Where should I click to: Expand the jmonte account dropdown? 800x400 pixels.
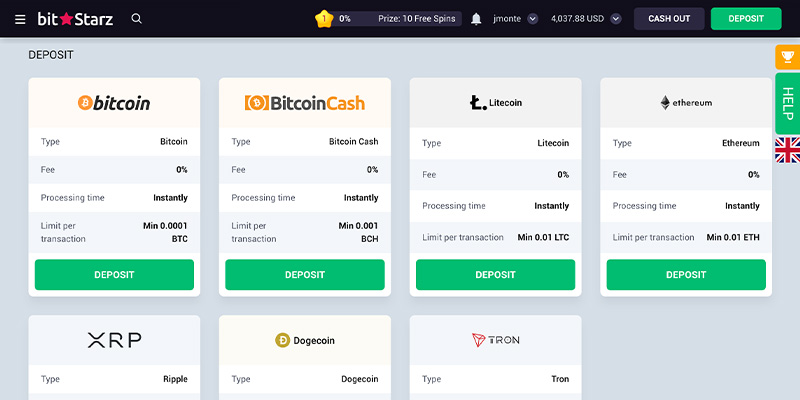[532, 18]
